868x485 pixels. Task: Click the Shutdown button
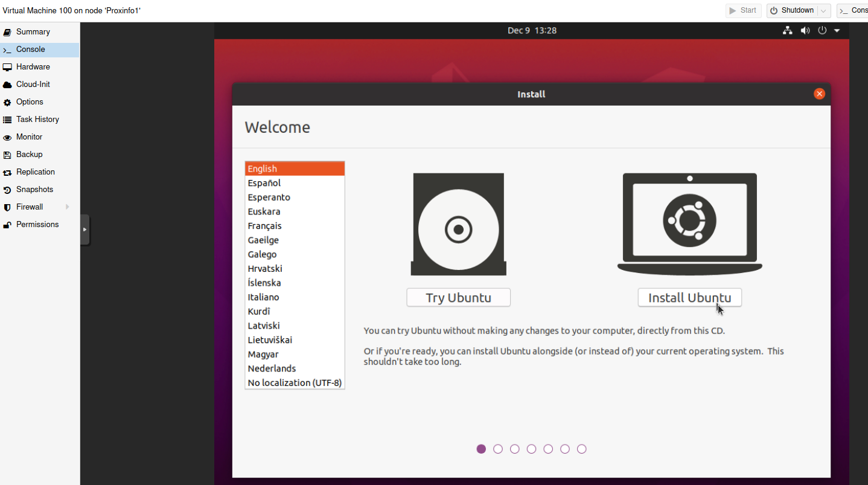pyautogui.click(x=792, y=10)
